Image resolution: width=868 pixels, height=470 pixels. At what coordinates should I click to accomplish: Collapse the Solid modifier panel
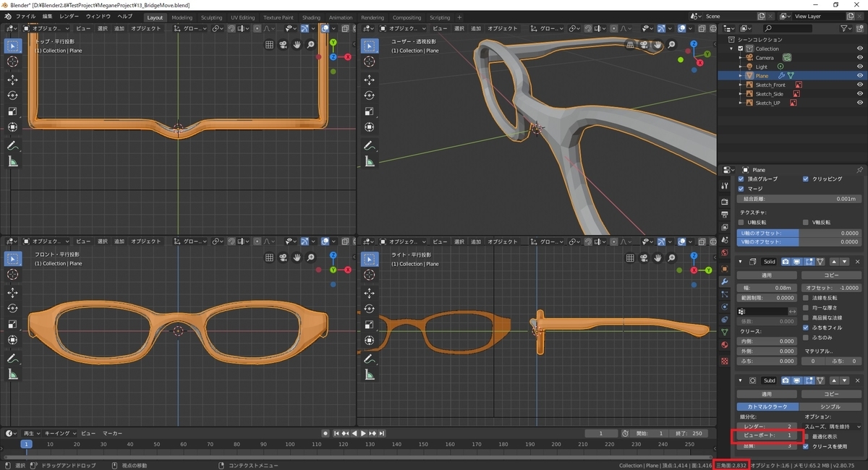pos(740,261)
